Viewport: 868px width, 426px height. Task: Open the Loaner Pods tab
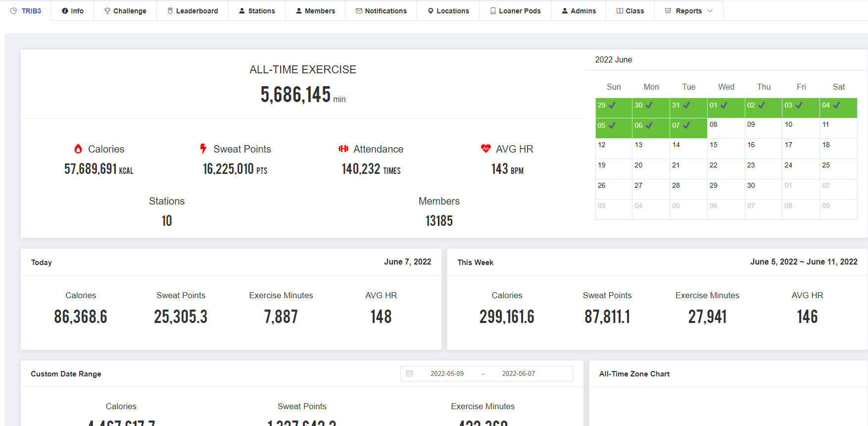tap(515, 11)
